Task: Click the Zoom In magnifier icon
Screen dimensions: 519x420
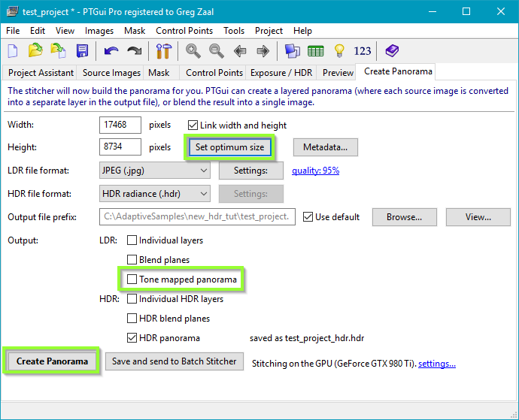Action: click(x=193, y=51)
